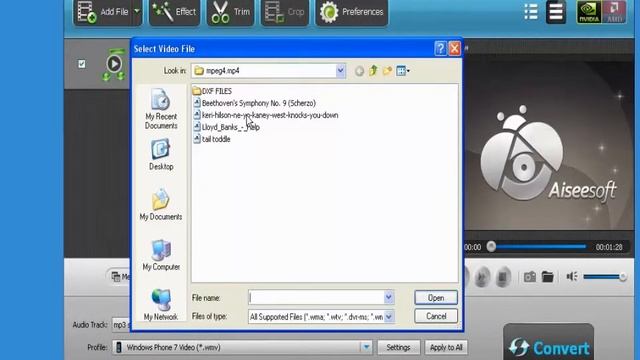Expand the Profile dropdown arrow
640x360 pixels.
pos(366,347)
